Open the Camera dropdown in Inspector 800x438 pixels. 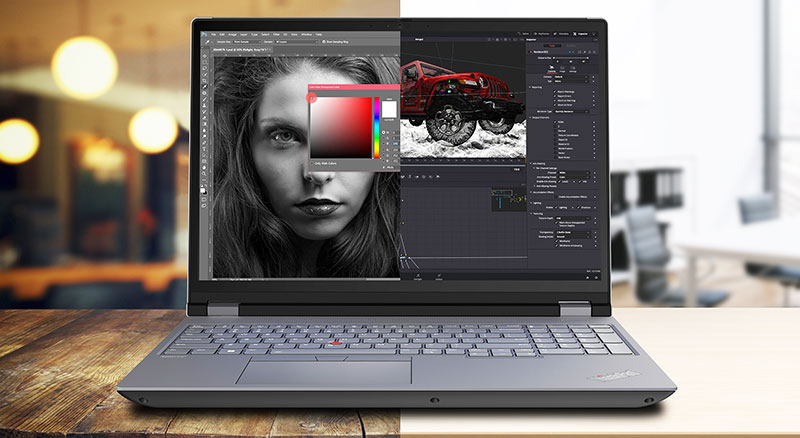[571, 77]
